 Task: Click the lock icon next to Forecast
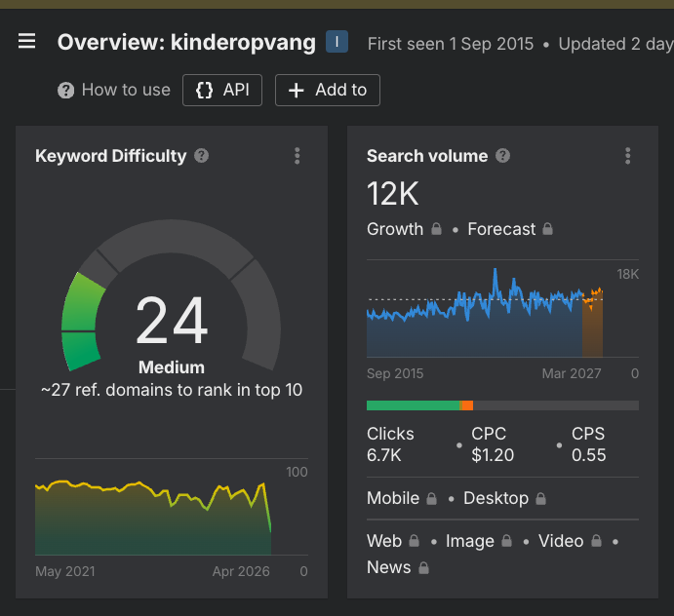[x=547, y=228]
